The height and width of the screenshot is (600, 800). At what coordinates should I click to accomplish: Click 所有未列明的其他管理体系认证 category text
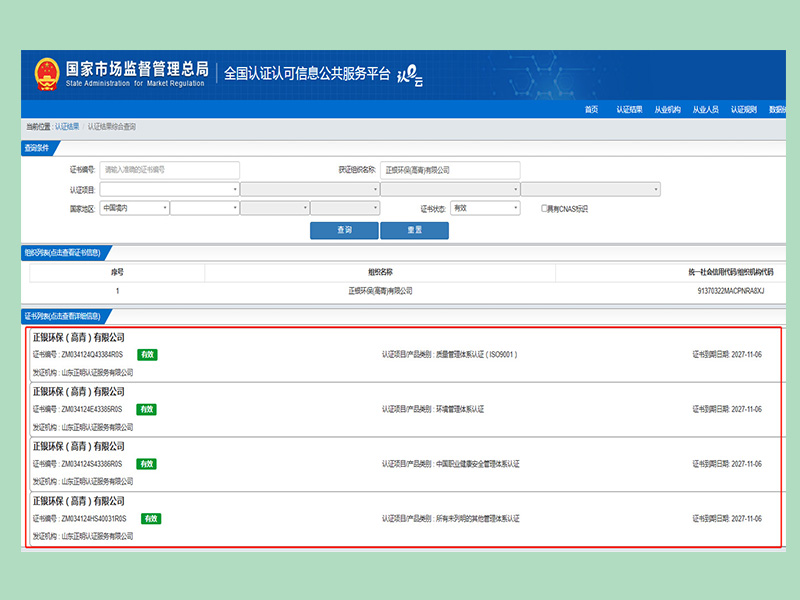(478, 519)
